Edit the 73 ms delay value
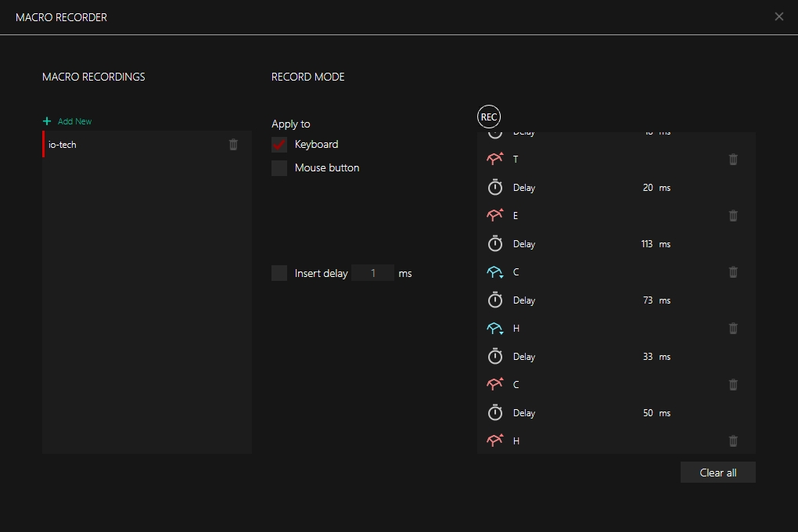 pos(647,300)
